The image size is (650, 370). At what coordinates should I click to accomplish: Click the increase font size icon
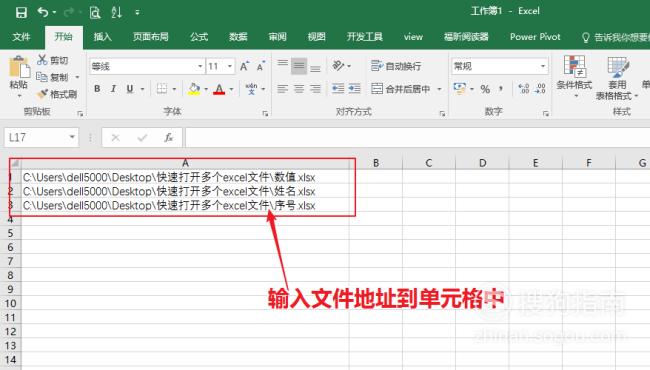244,66
